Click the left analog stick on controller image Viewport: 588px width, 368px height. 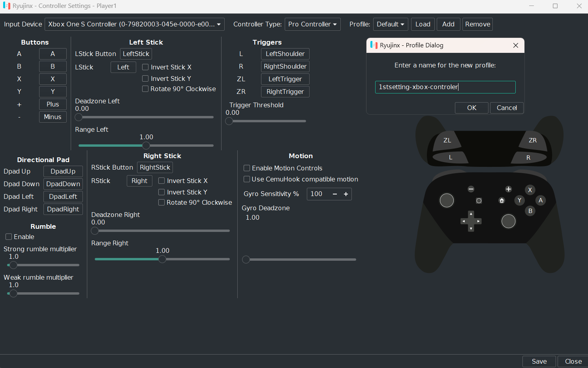447,200
